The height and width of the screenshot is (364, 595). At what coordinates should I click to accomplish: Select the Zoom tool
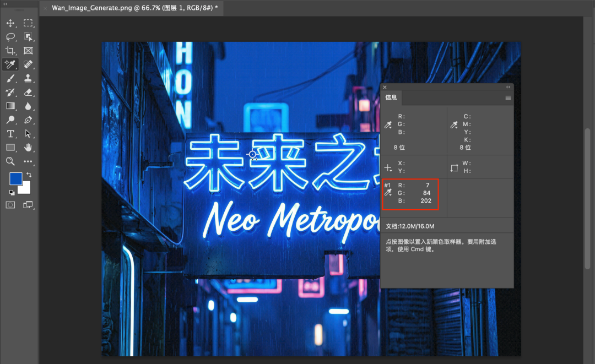(9, 161)
